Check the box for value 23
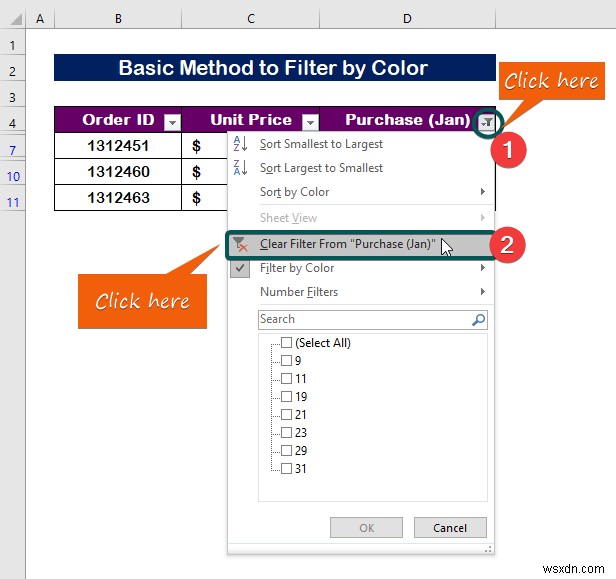616x579 pixels. (x=286, y=432)
